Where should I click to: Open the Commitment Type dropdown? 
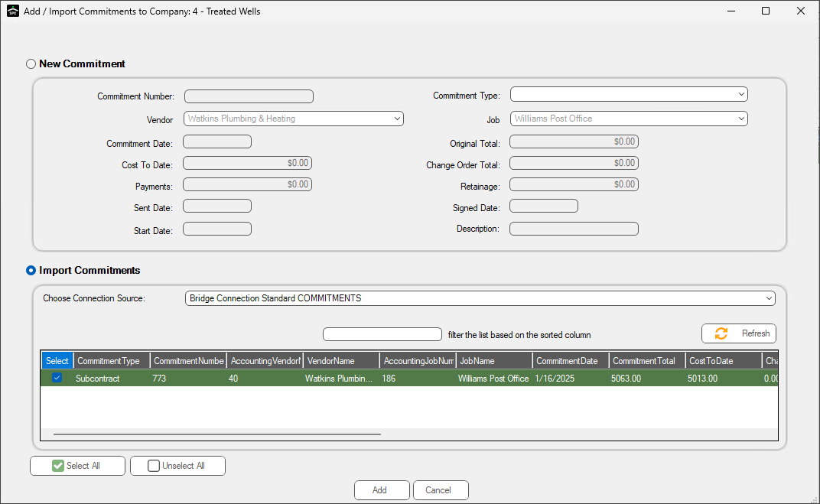[629, 94]
